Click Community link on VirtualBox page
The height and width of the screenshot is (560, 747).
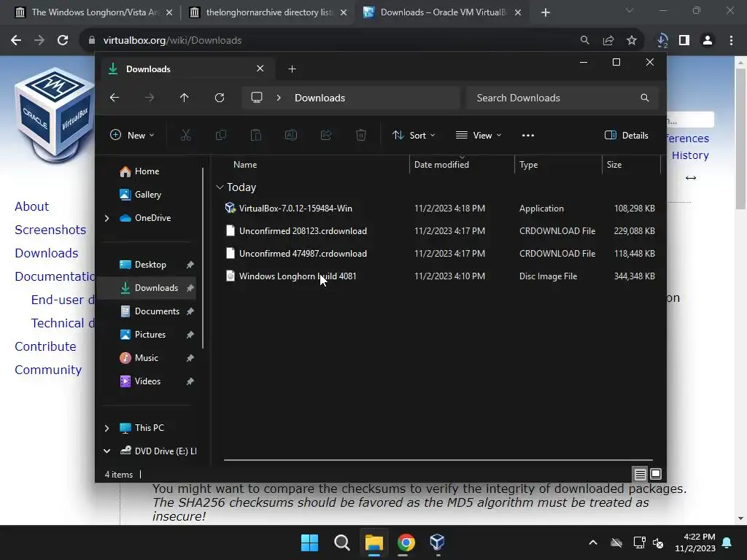point(48,370)
